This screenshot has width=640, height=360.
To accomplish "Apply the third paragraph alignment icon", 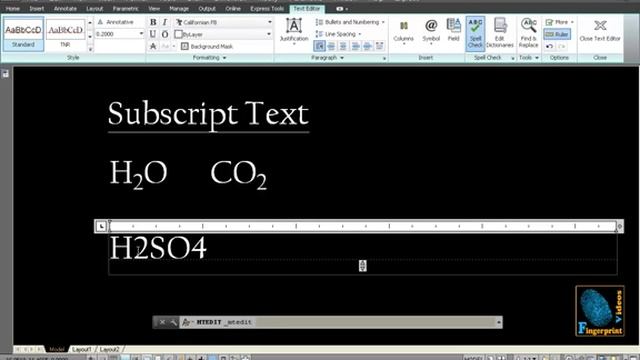I will 343,46.
